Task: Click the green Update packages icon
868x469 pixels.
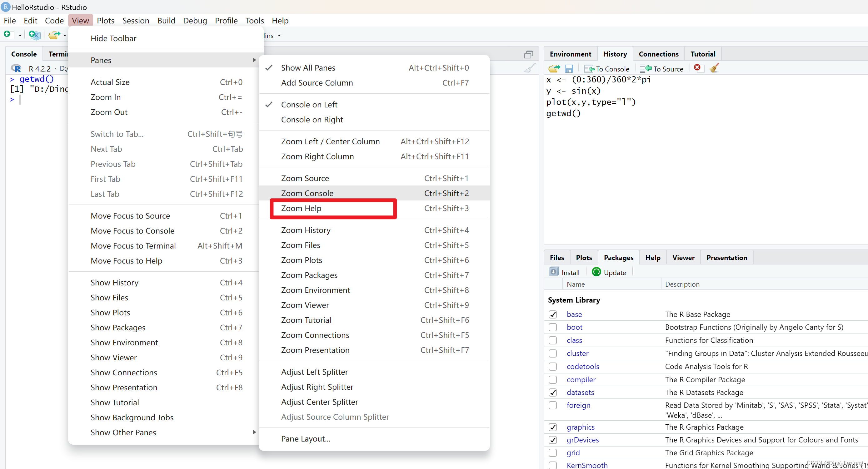Action: [x=596, y=272]
